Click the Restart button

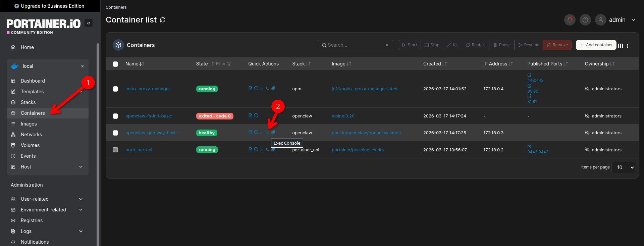(476, 45)
